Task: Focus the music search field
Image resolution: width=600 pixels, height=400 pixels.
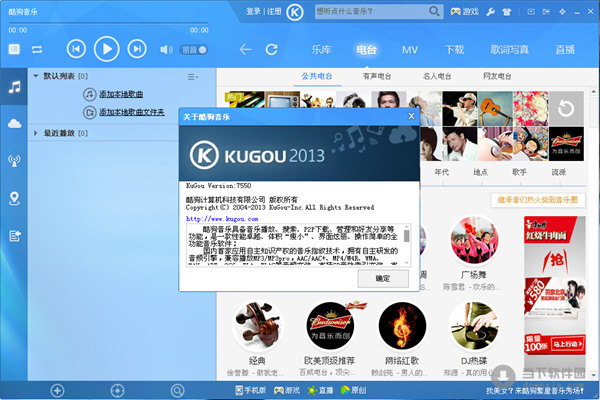Action: point(370,11)
